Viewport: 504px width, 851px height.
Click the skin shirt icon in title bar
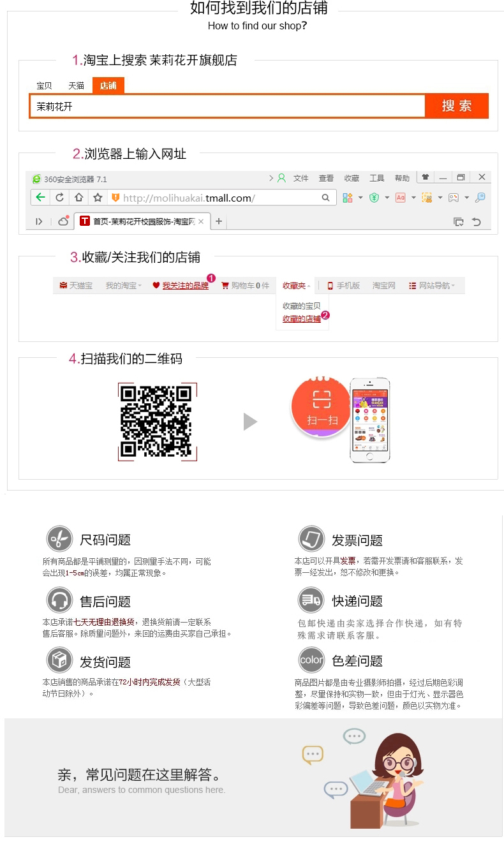pyautogui.click(x=426, y=177)
